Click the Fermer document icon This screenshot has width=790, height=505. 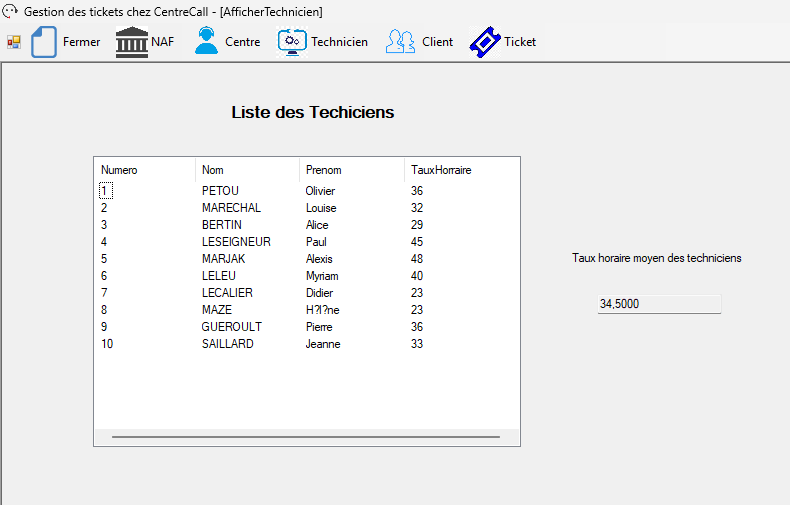point(44,42)
